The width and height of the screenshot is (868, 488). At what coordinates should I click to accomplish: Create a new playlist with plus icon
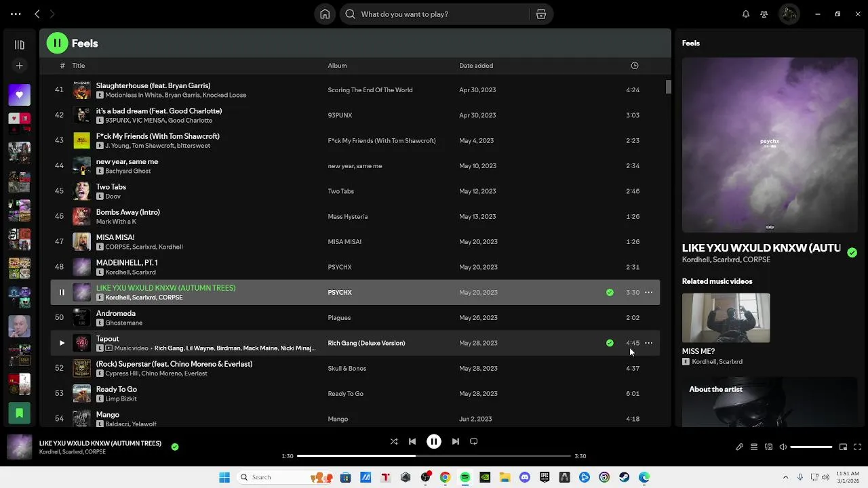coord(19,66)
